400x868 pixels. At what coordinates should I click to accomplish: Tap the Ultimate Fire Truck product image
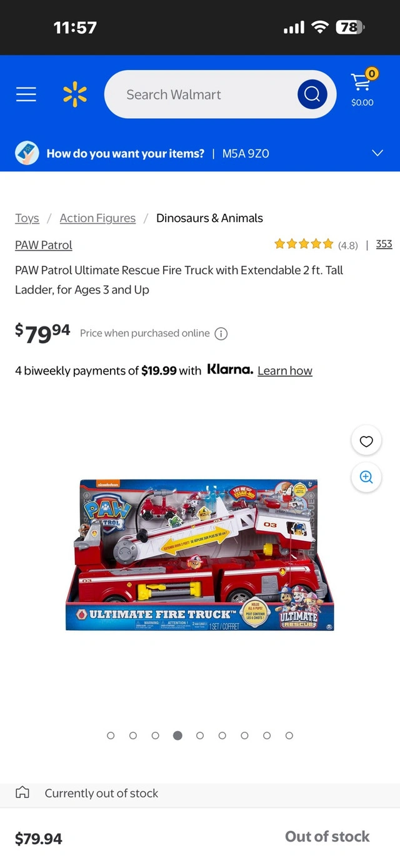point(200,555)
